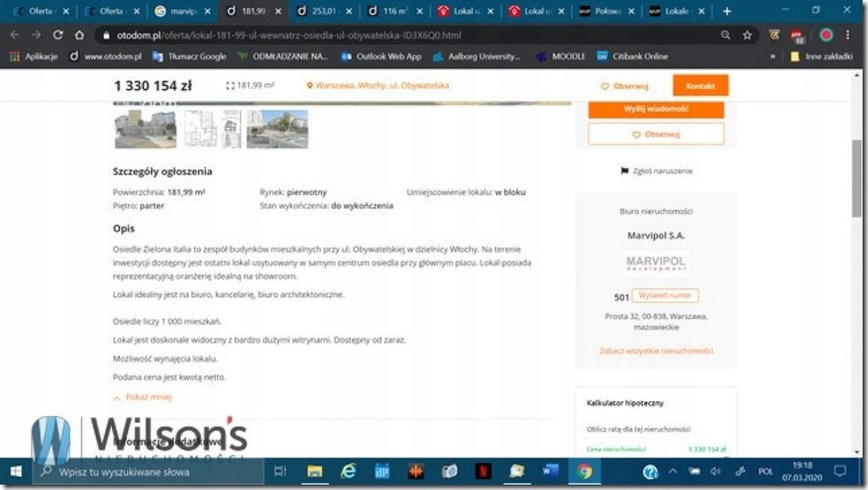Open File Explorer from the taskbar

point(314,471)
